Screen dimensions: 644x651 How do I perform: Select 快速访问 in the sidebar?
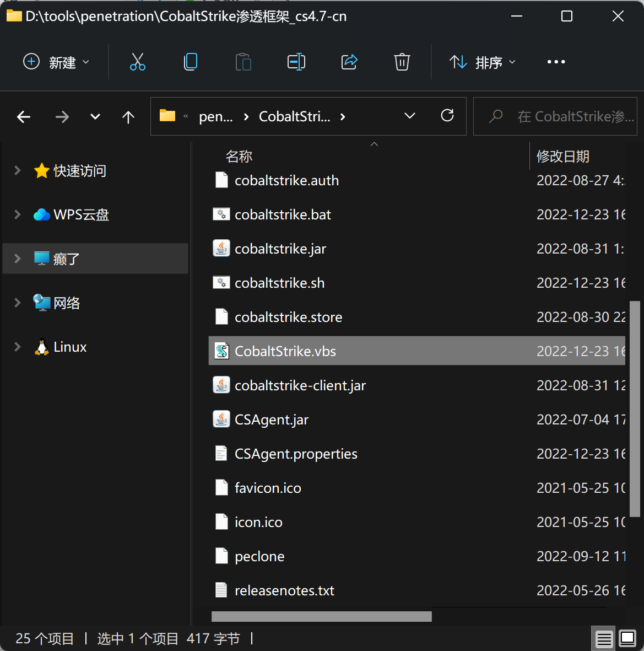pyautogui.click(x=80, y=171)
